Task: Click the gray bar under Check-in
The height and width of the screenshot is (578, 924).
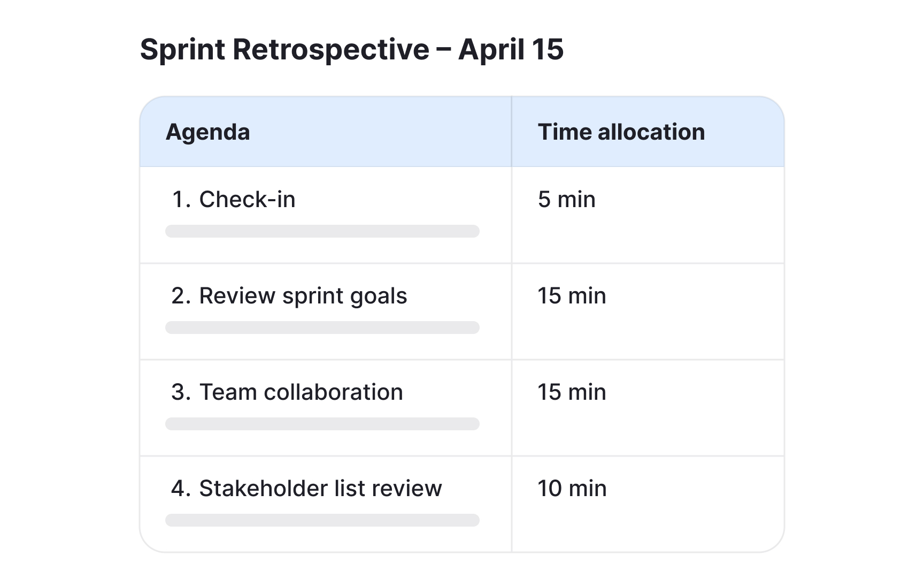Action: tap(322, 231)
